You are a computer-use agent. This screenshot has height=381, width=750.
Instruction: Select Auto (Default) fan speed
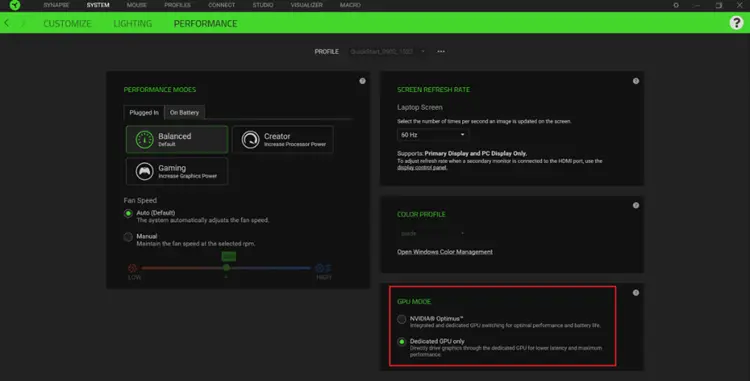click(x=128, y=213)
